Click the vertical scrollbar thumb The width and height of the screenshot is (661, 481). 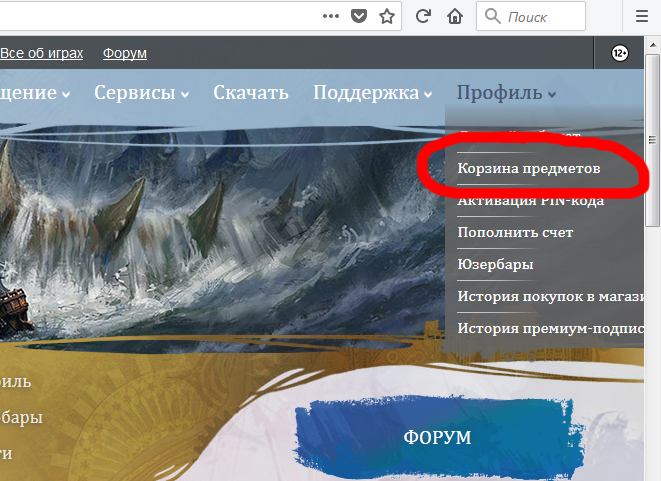653,140
